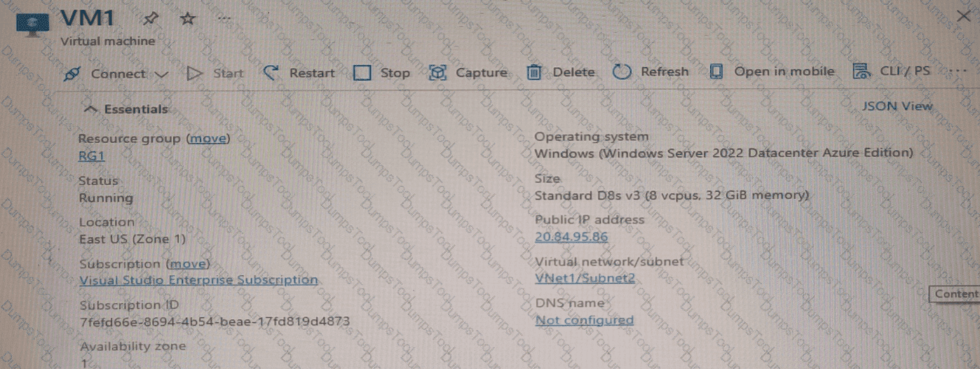The width and height of the screenshot is (980, 369).
Task: Click the Subscription ID label
Action: [129, 305]
